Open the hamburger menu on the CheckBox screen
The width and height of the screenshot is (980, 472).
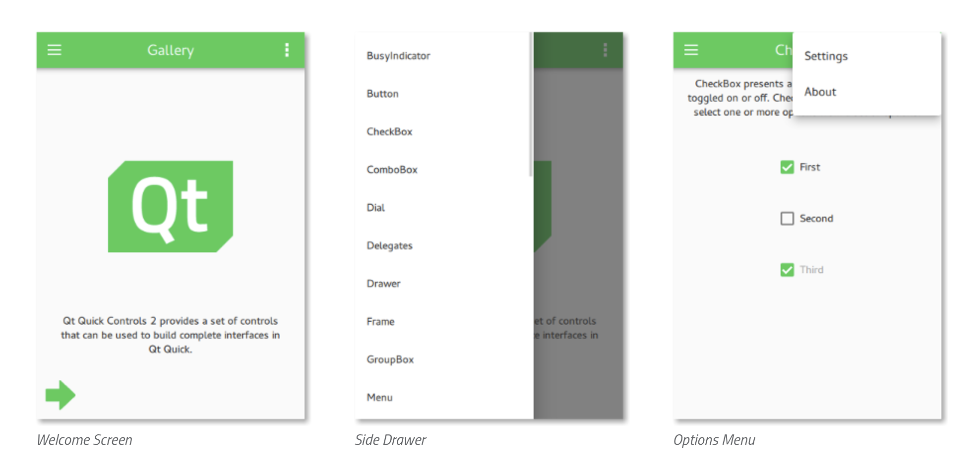point(691,50)
